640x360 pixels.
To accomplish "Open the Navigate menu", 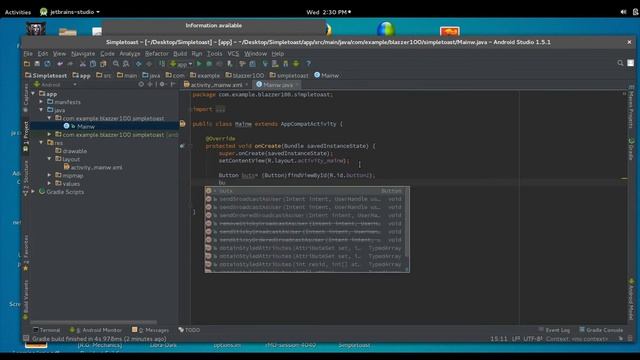I will point(83,53).
